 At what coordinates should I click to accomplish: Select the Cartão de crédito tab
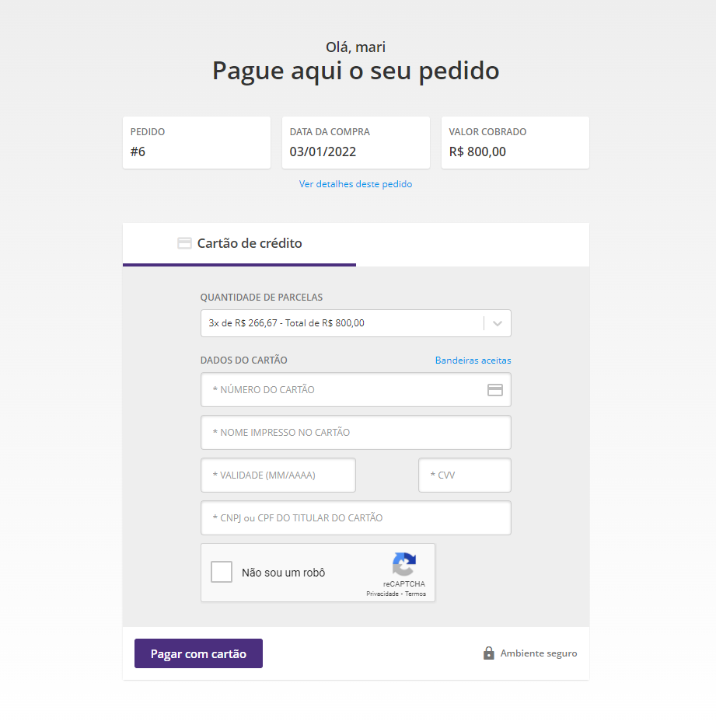[239, 244]
